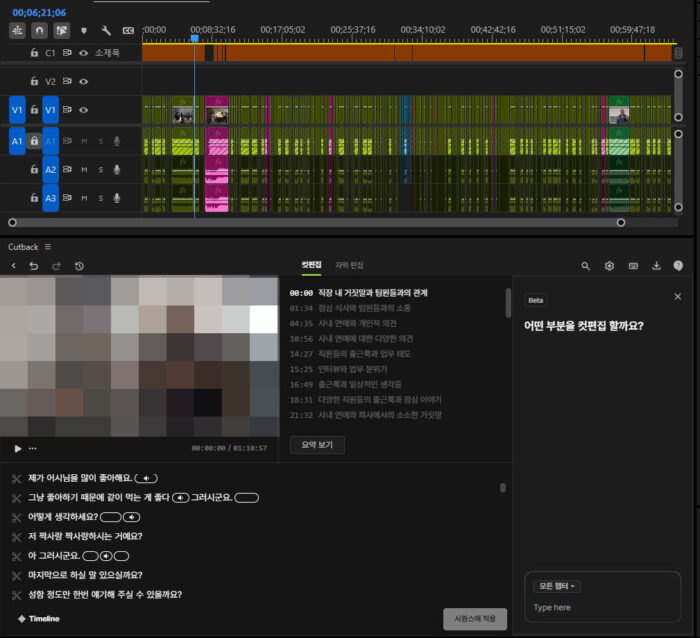Hide the V2 video track output
This screenshot has height=638, width=700.
[x=84, y=81]
